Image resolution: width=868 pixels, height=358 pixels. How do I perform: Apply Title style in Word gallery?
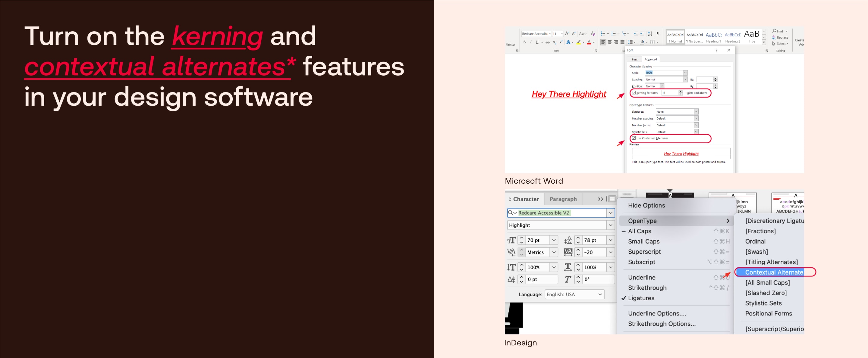pyautogui.click(x=752, y=37)
